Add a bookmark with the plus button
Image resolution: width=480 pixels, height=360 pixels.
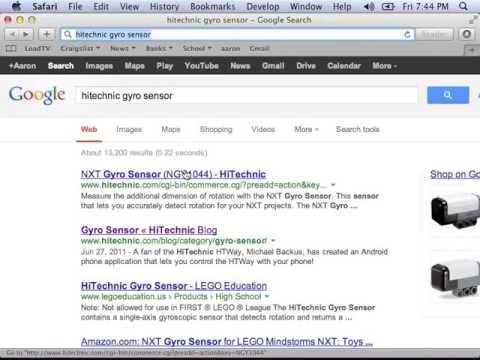click(x=47, y=34)
